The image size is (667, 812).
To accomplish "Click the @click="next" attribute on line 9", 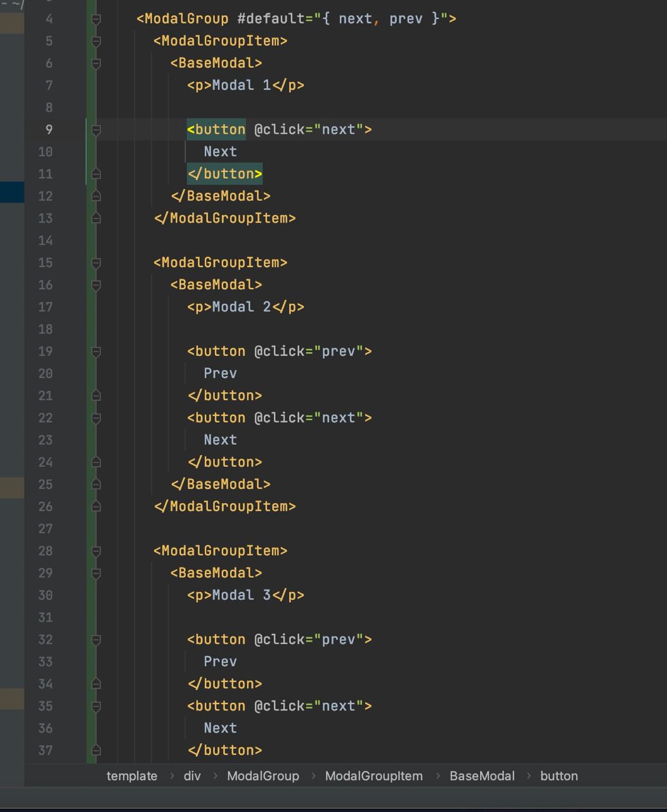I will point(309,129).
